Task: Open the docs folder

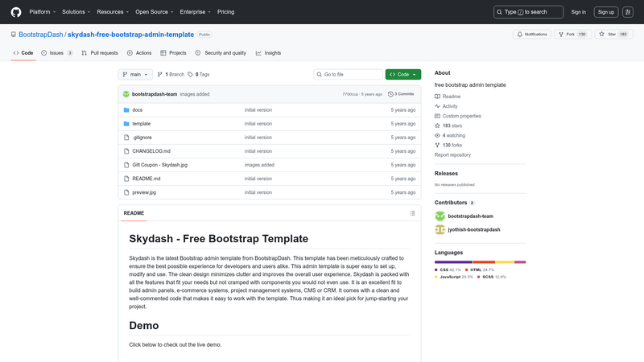Action: pyautogui.click(x=137, y=110)
